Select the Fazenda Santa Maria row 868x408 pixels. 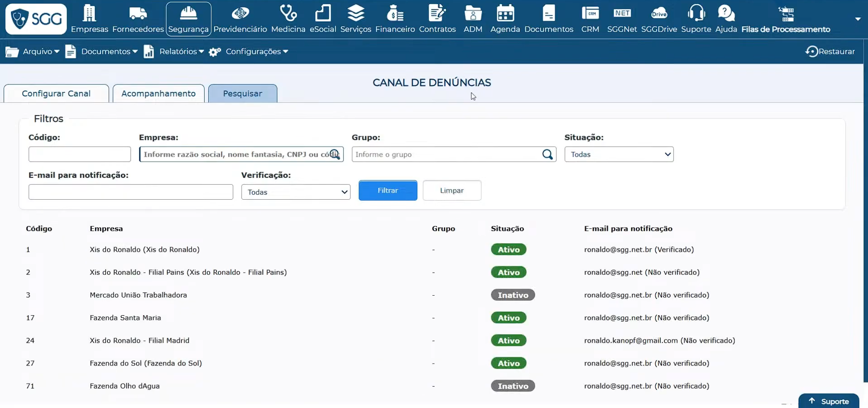tap(432, 318)
